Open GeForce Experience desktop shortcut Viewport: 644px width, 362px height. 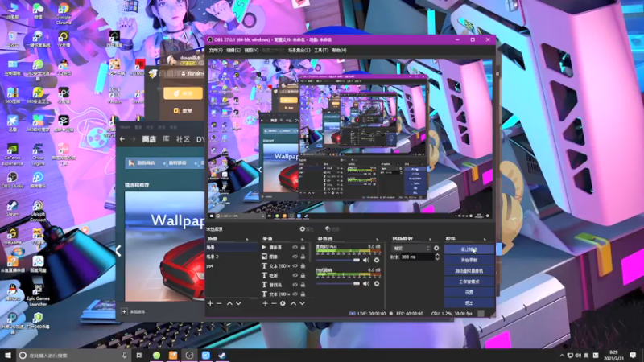tap(12, 154)
